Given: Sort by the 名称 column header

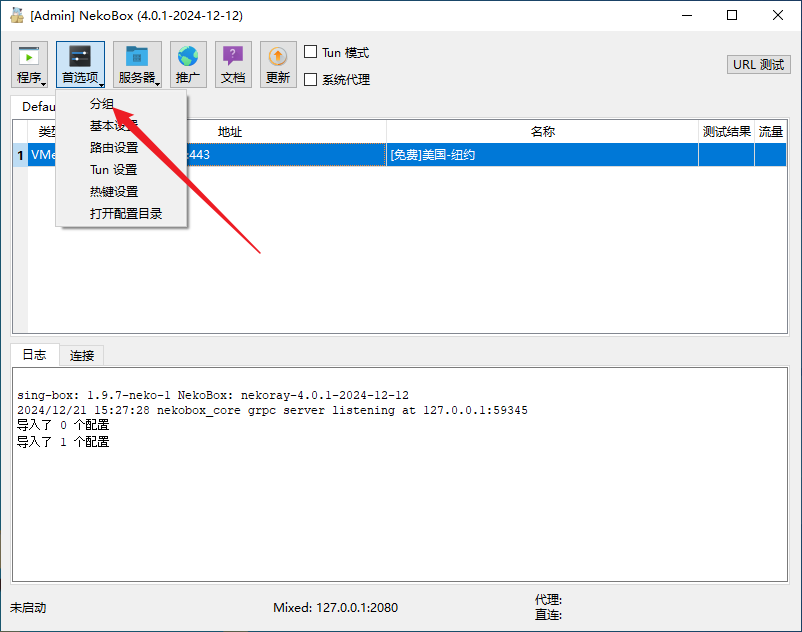Looking at the screenshot, I should pos(542,132).
